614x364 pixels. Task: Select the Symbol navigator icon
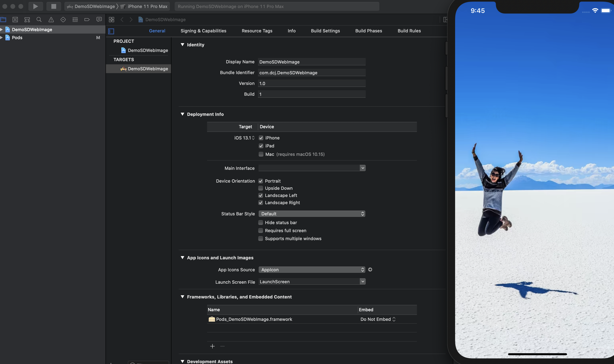27,19
